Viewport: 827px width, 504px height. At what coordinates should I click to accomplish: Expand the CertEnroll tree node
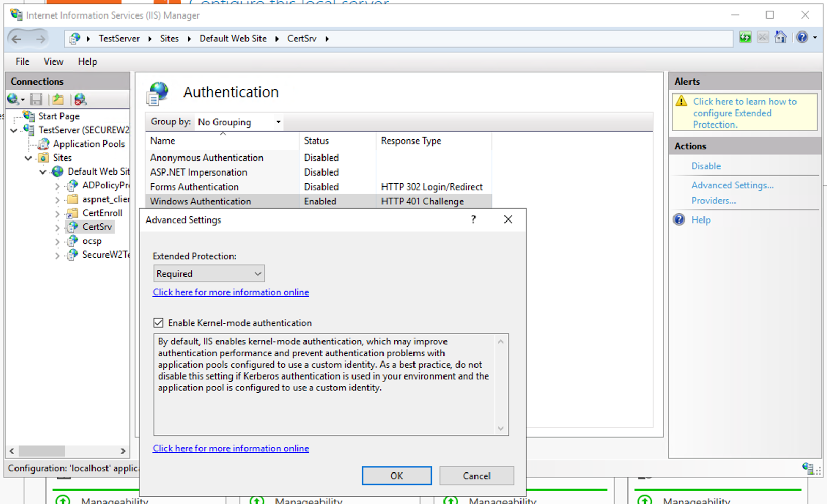tap(57, 213)
